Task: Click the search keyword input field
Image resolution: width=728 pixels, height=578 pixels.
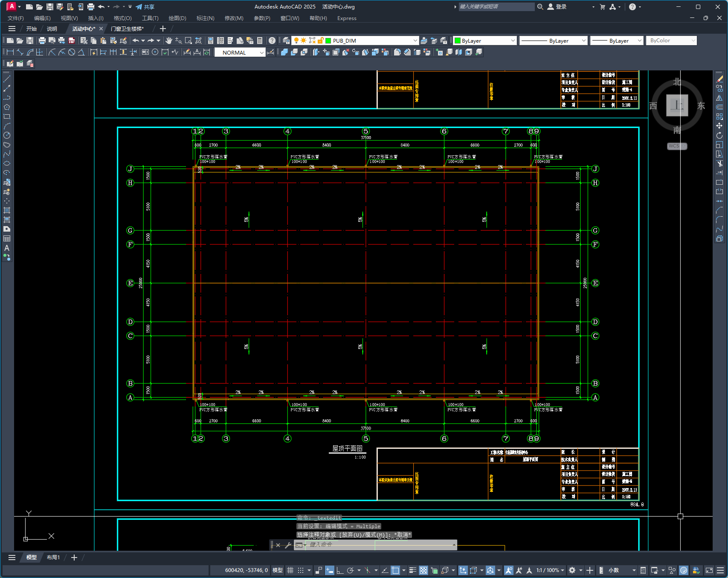Action: coord(496,7)
